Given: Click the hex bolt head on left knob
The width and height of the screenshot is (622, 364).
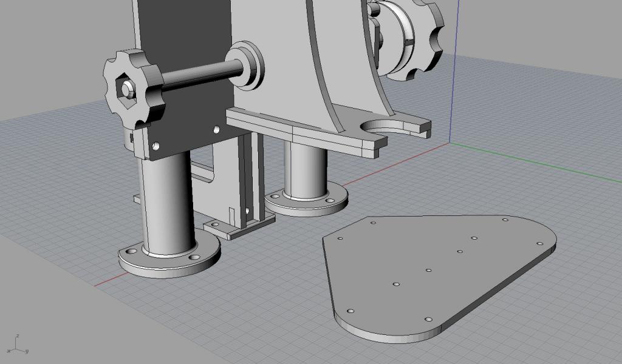Looking at the screenshot, I should coord(126,89).
